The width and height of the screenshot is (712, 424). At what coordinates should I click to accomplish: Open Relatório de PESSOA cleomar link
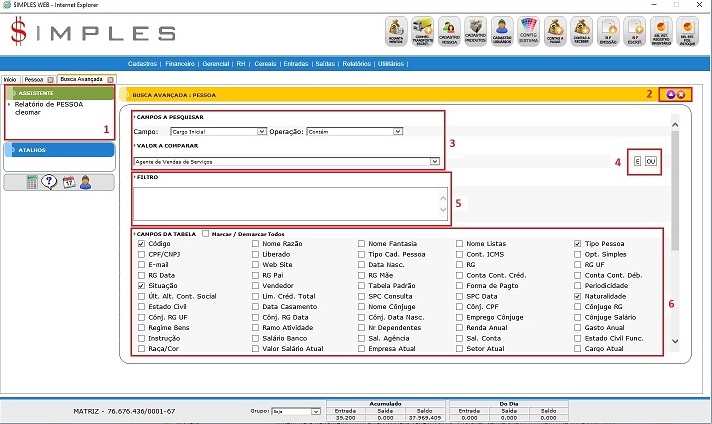click(x=50, y=108)
